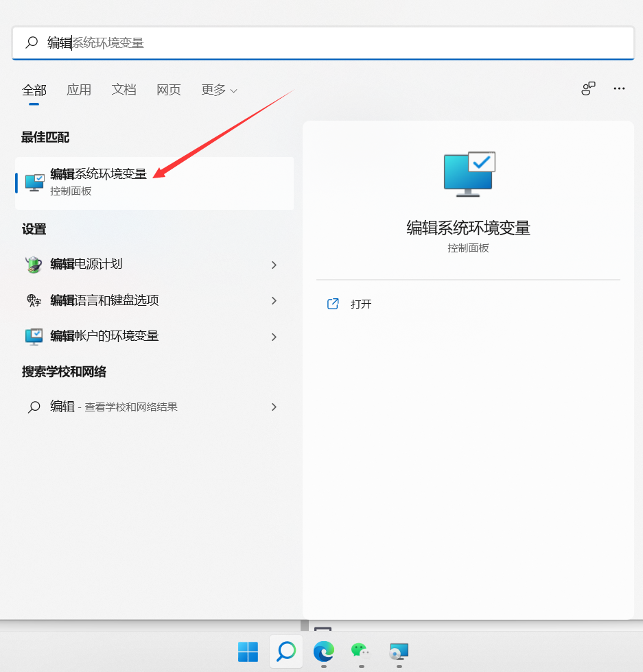Click 控制面板 subtitle in preview pane
The width and height of the screenshot is (643, 672).
(x=469, y=248)
